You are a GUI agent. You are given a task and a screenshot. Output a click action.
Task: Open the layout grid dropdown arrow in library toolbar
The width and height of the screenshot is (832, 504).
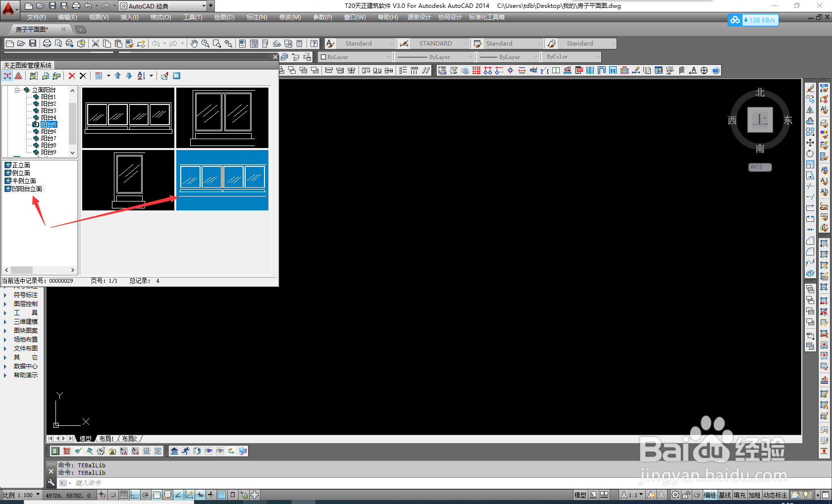108,76
